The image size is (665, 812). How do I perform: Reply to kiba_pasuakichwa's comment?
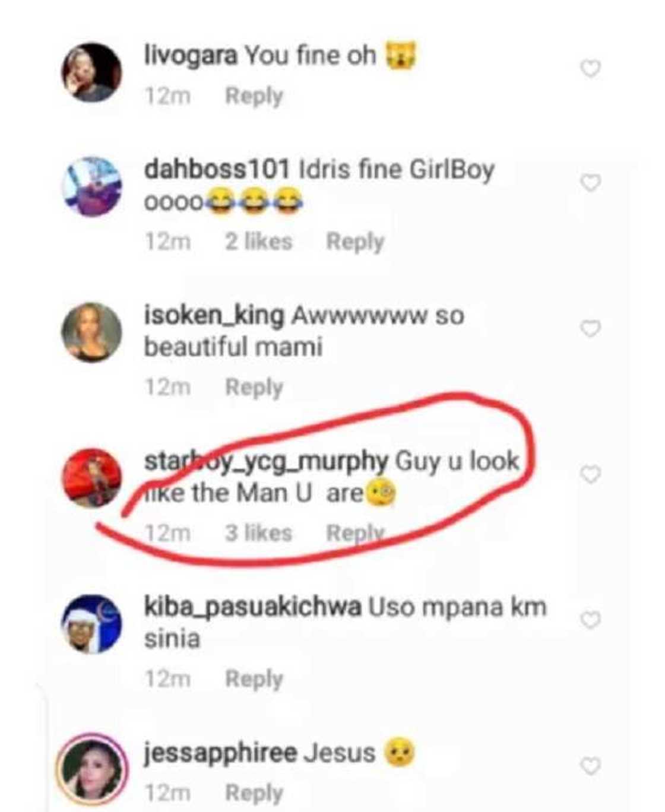click(254, 679)
